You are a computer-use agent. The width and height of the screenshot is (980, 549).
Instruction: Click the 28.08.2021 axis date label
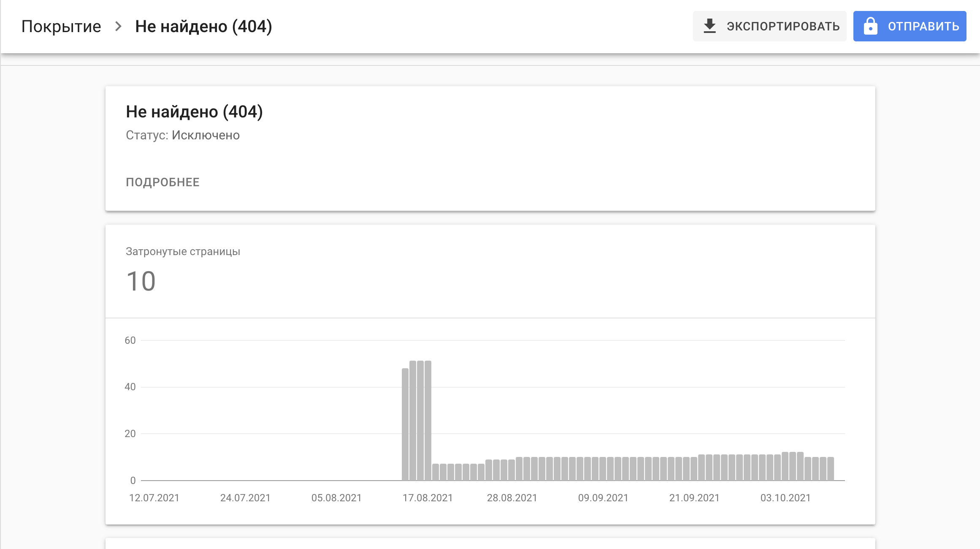click(x=512, y=498)
